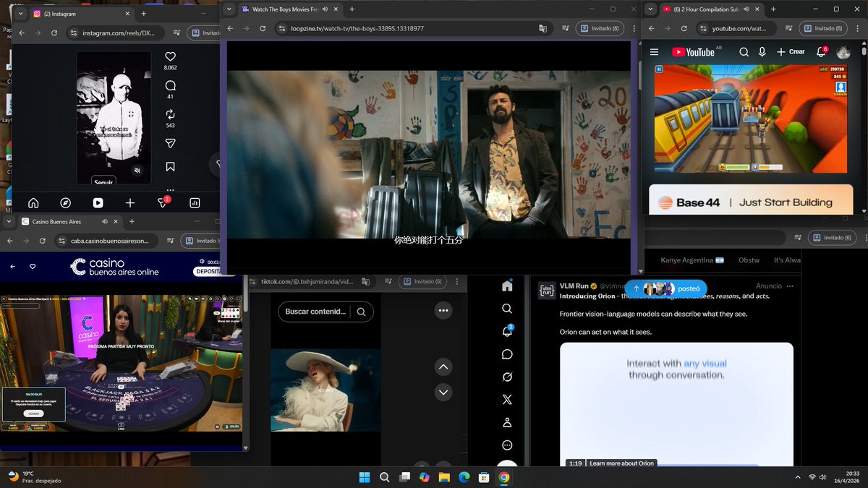Expand tab search in the Instagram window
This screenshot has width=868, height=488.
tap(20, 14)
